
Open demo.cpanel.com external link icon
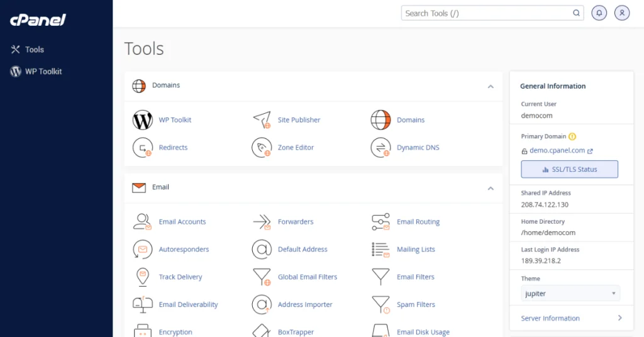pos(590,151)
